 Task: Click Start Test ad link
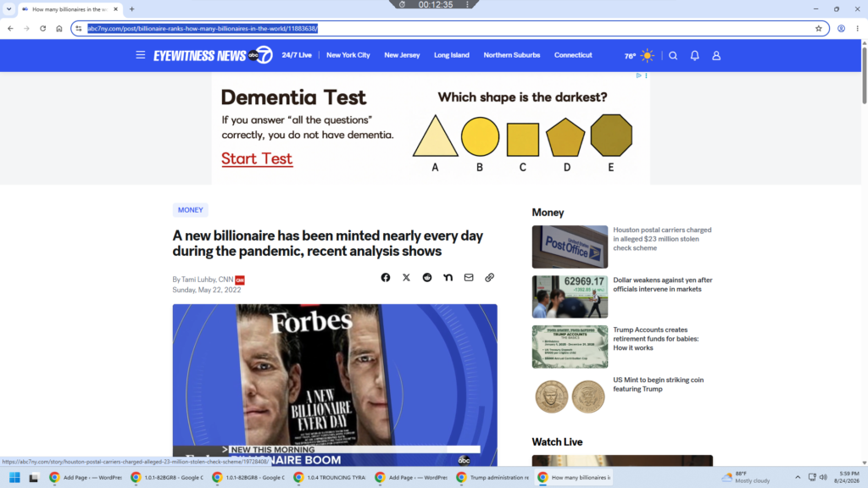(x=257, y=158)
